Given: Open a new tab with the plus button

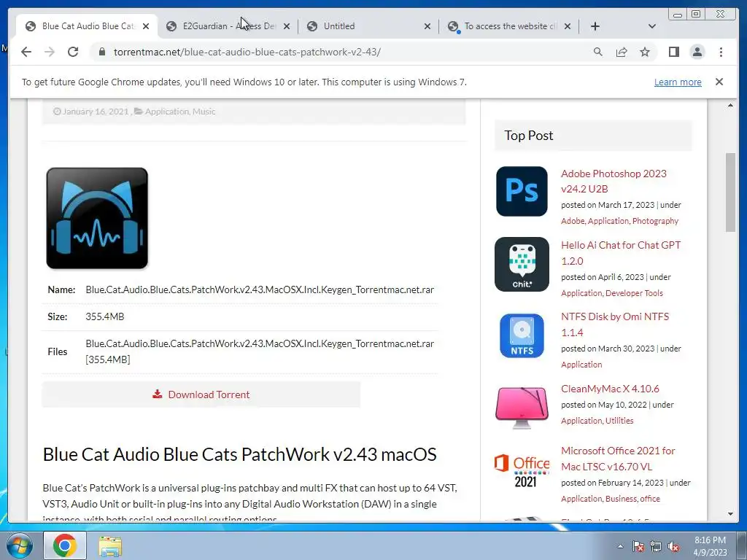Looking at the screenshot, I should [x=595, y=26].
